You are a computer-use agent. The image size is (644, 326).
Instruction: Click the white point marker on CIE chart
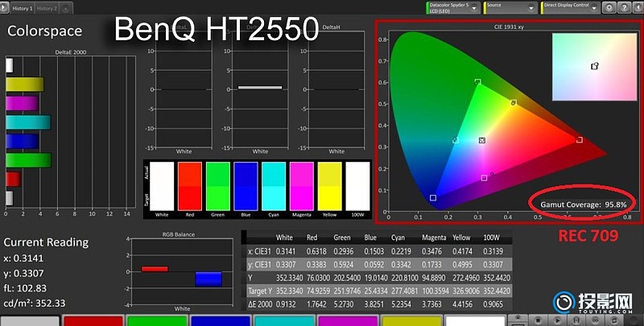tap(482, 140)
